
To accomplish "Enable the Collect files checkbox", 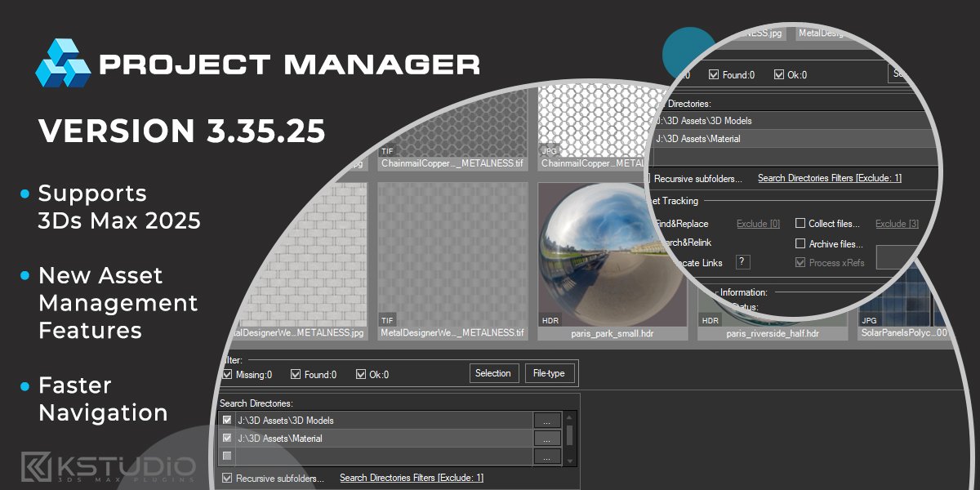I will (x=800, y=224).
